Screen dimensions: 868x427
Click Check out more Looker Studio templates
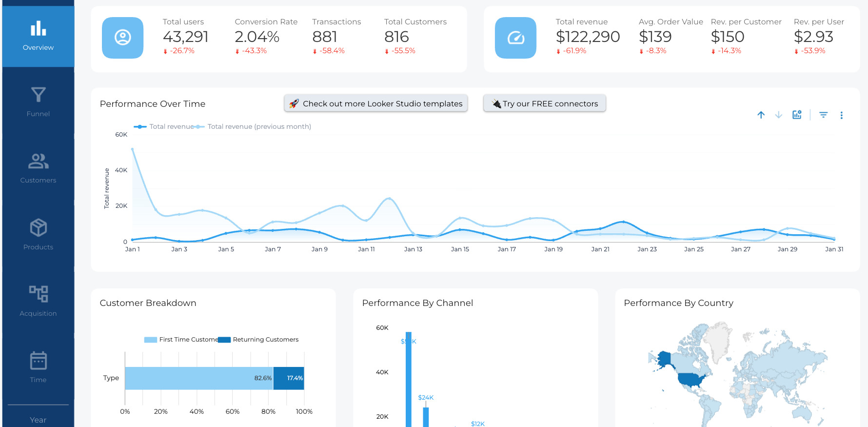click(x=376, y=103)
